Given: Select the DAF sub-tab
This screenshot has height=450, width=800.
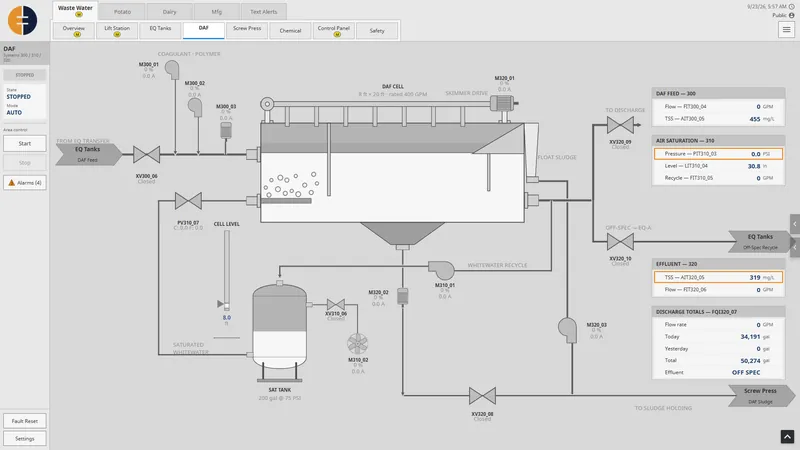Looking at the screenshot, I should [x=204, y=30].
